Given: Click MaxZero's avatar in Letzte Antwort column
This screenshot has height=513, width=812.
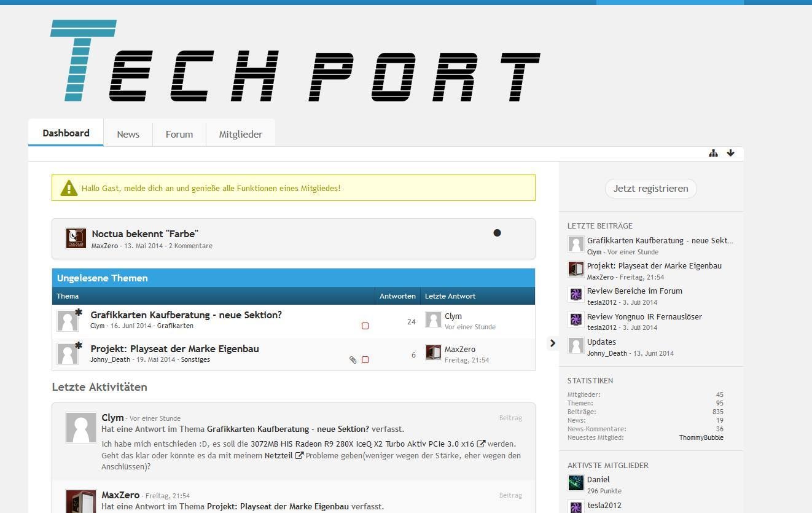Looking at the screenshot, I should 433,353.
